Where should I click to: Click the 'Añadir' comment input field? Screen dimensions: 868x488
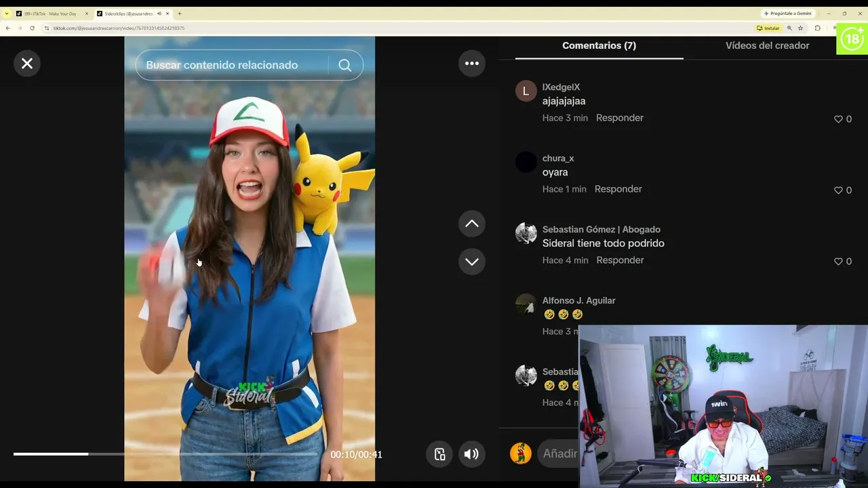(x=559, y=453)
